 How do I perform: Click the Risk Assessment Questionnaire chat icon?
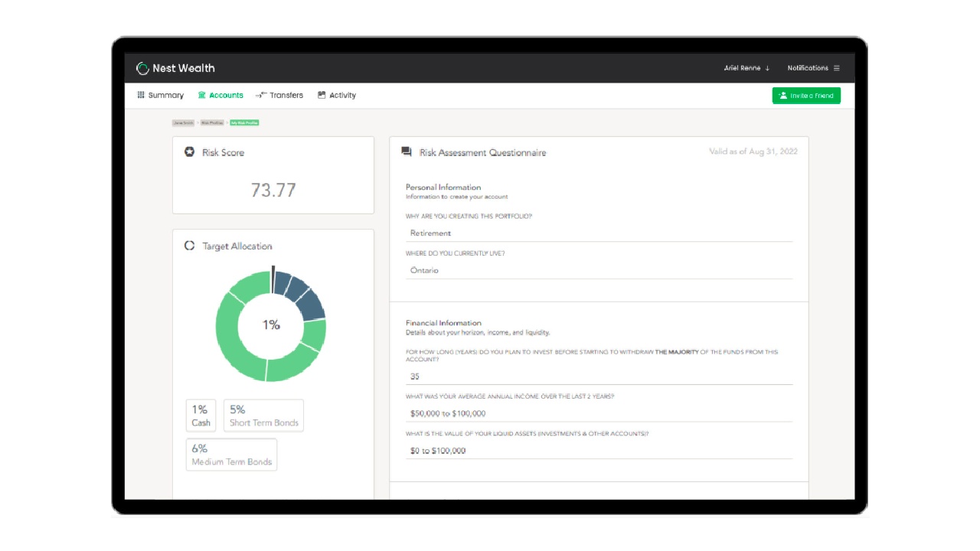click(407, 152)
